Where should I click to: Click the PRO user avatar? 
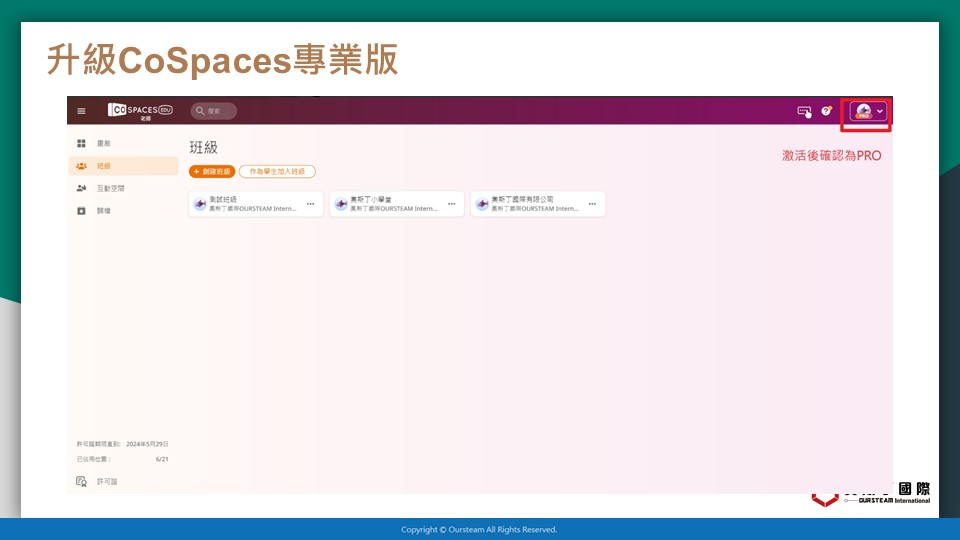pyautogui.click(x=863, y=111)
